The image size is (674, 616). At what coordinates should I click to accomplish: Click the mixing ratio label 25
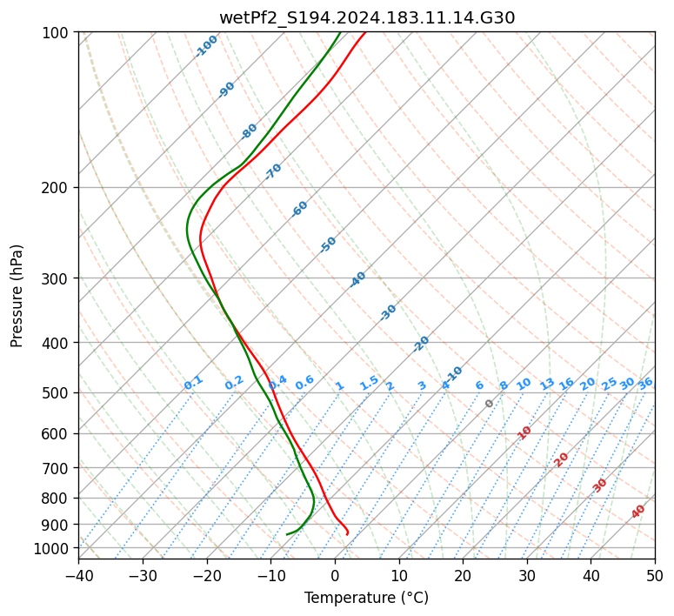coord(609,384)
